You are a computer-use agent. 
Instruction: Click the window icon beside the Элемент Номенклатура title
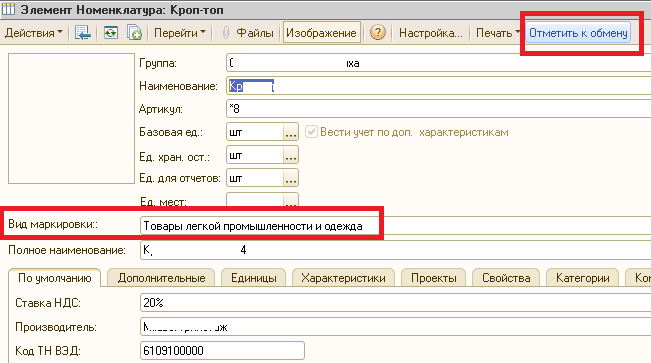click(x=8, y=9)
